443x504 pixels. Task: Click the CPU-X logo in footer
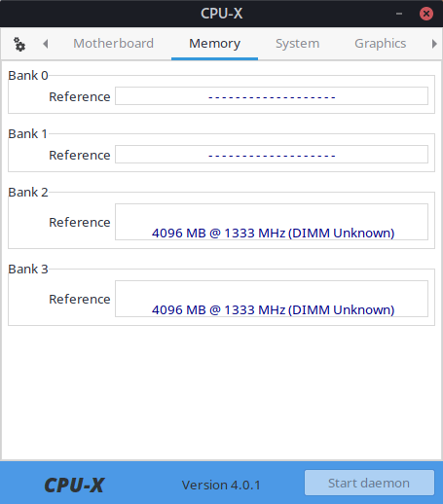(74, 486)
